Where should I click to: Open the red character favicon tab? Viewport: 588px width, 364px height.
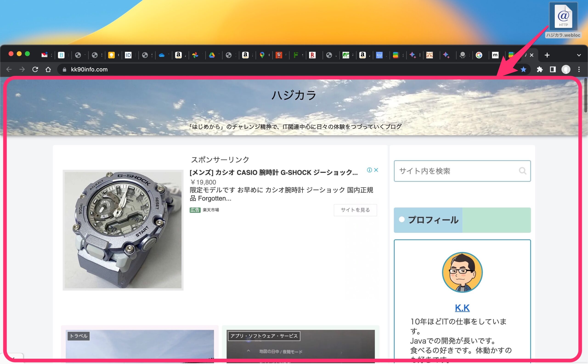pos(279,55)
